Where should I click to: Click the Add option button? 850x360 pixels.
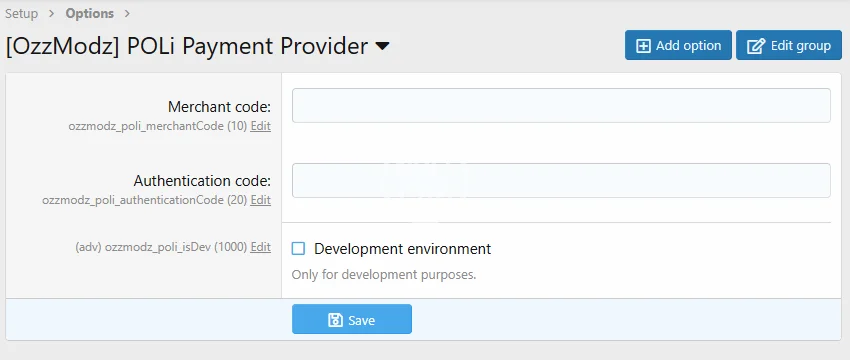click(x=678, y=45)
